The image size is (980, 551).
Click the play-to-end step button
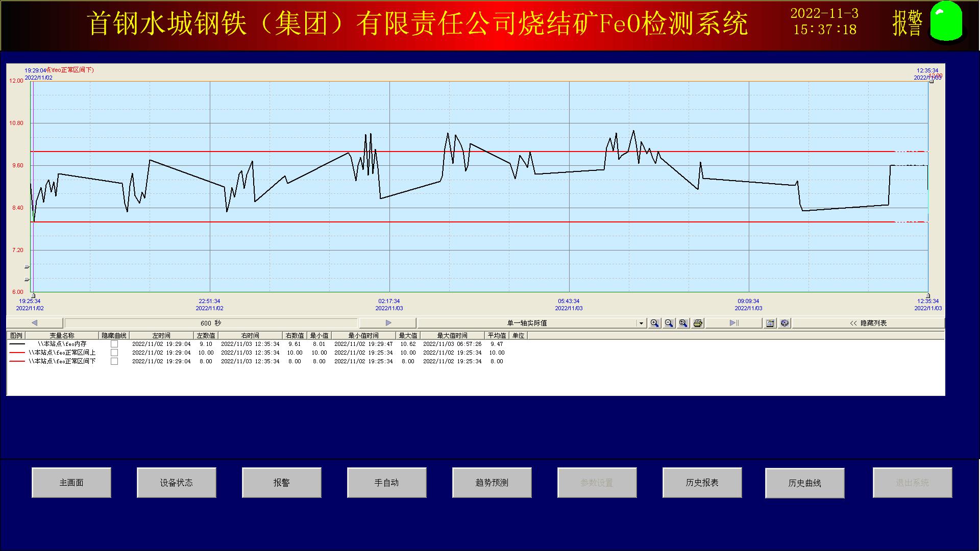[x=734, y=323]
